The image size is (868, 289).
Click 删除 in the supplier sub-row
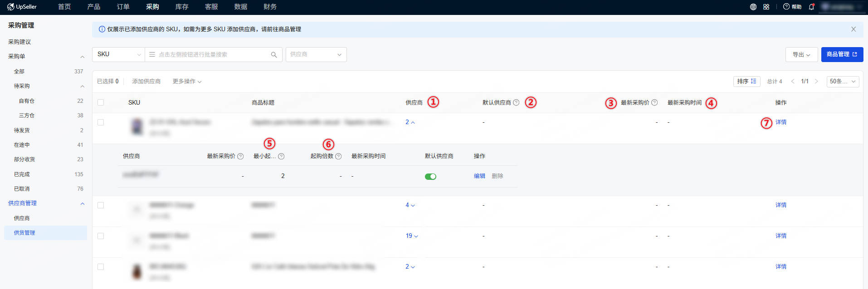point(497,176)
